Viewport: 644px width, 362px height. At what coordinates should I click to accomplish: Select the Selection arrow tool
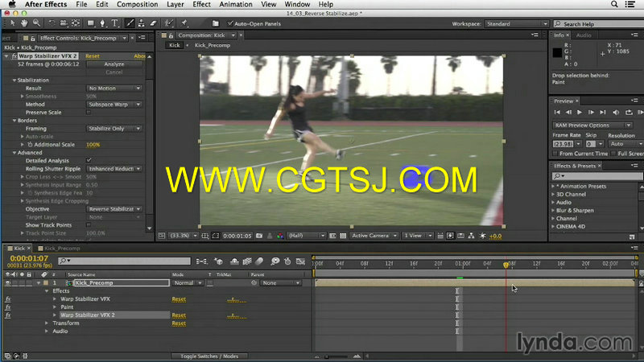click(x=12, y=23)
